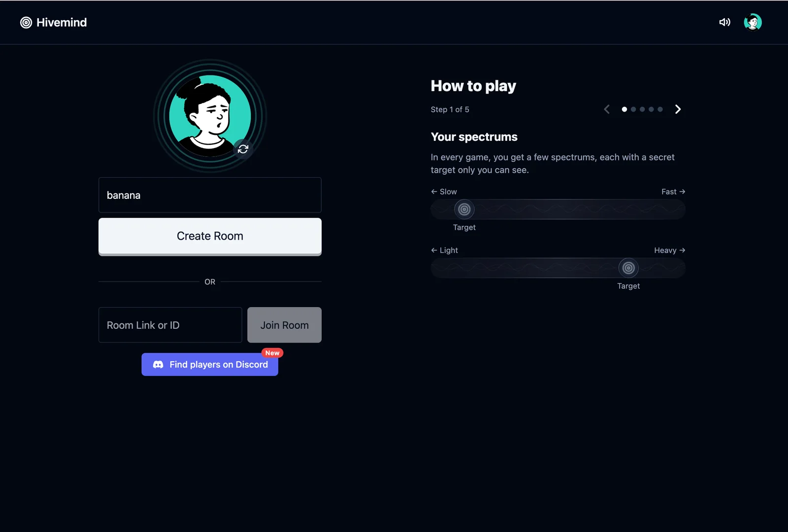Select the third step indicator dot
Viewport: 788px width, 532px height.
pos(642,109)
